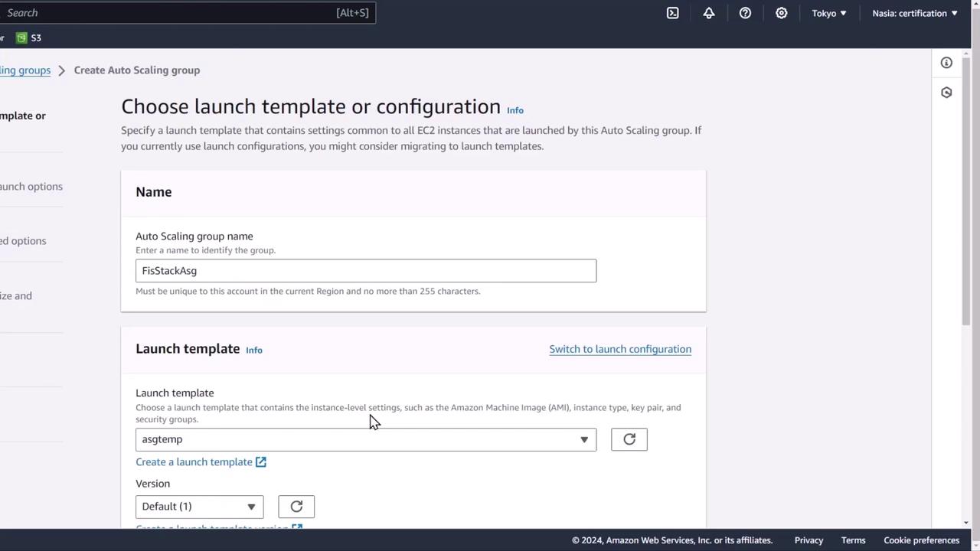
Task: Open Info link beside the page heading
Action: click(x=515, y=110)
